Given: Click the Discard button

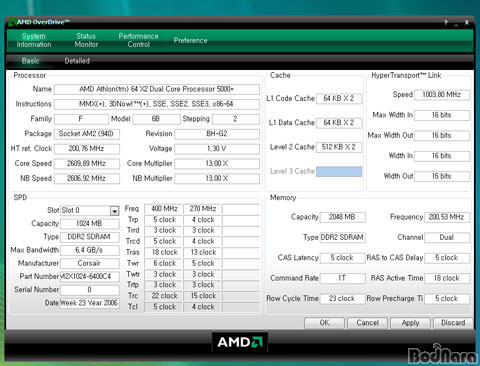Looking at the screenshot, I should (453, 323).
